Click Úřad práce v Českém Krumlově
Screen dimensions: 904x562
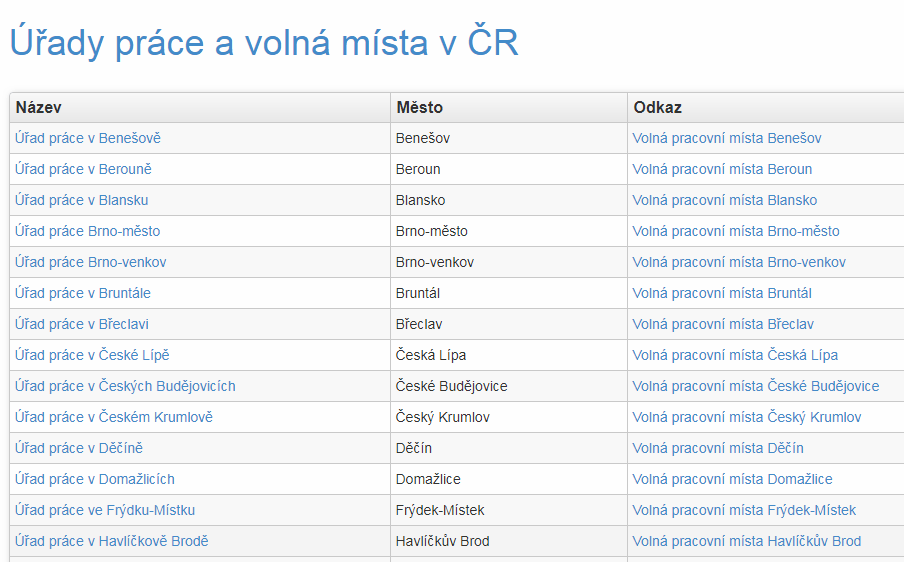pos(113,417)
